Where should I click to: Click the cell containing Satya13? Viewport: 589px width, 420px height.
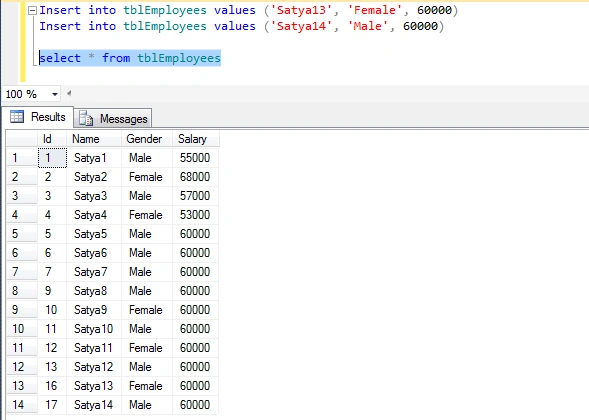pyautogui.click(x=94, y=386)
